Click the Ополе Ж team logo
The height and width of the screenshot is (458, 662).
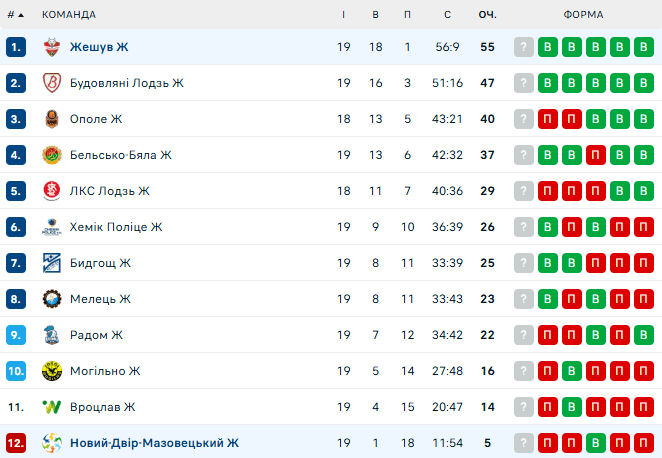click(52, 119)
